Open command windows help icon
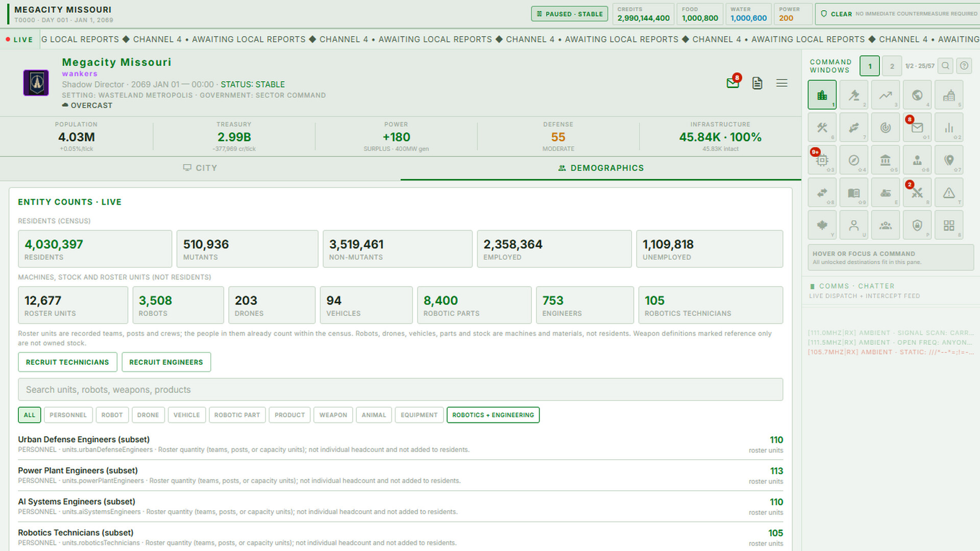The height and width of the screenshot is (551, 980). pos(964,66)
